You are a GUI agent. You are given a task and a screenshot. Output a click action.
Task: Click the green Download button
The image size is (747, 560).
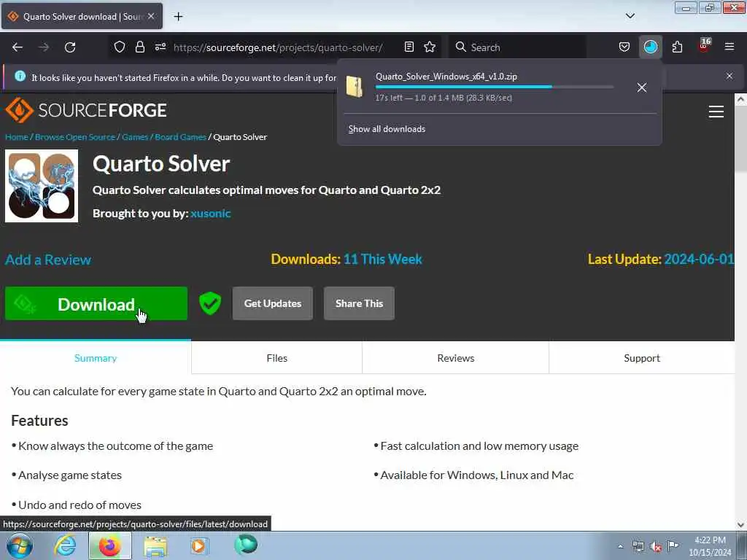click(96, 303)
